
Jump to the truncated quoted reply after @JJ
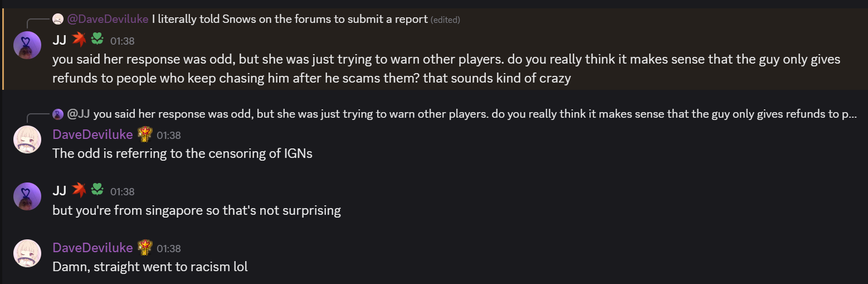(474, 114)
